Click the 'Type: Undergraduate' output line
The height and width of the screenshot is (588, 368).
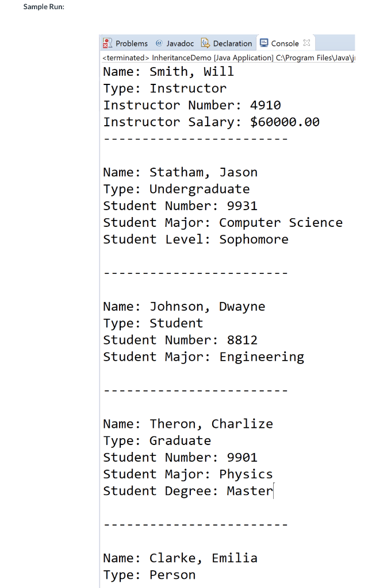coord(177,189)
